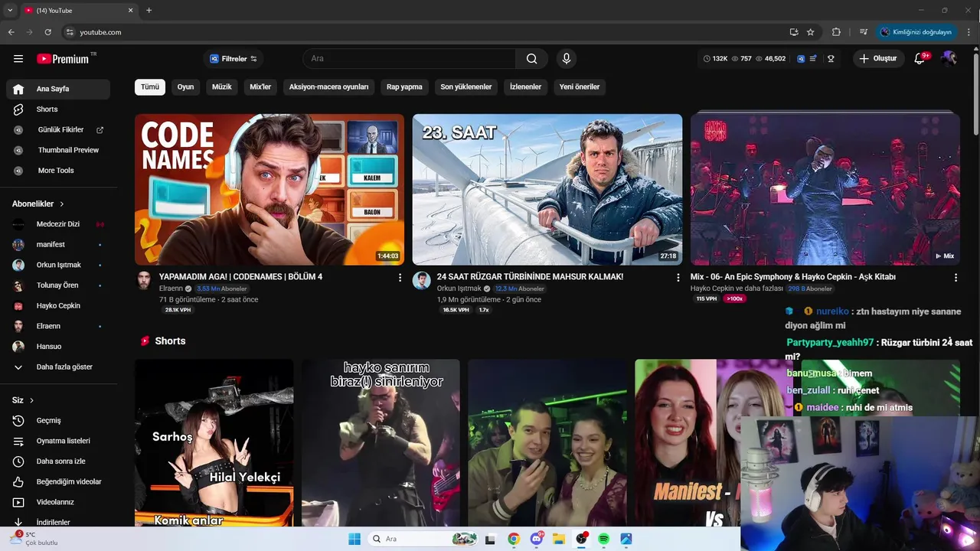Click the list icon beside the trophy
This screenshot has height=551, width=980.
click(813, 59)
